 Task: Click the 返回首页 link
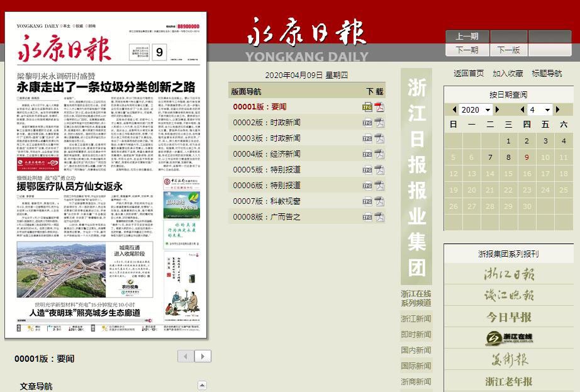tap(469, 74)
